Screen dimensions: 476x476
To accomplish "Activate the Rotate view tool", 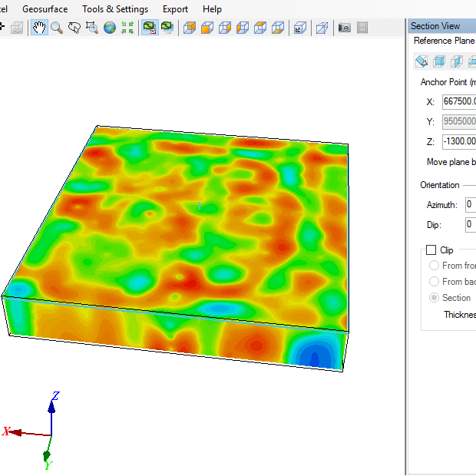I will pos(74,28).
